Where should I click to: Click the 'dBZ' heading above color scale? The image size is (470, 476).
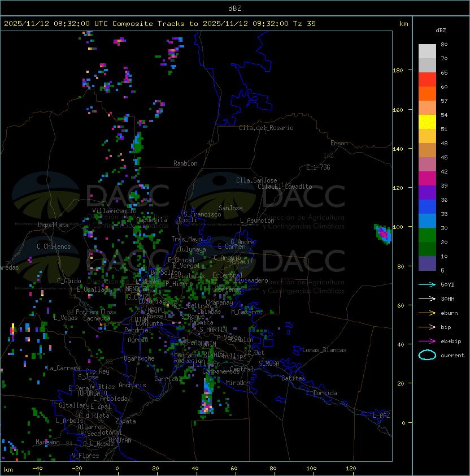click(x=441, y=31)
